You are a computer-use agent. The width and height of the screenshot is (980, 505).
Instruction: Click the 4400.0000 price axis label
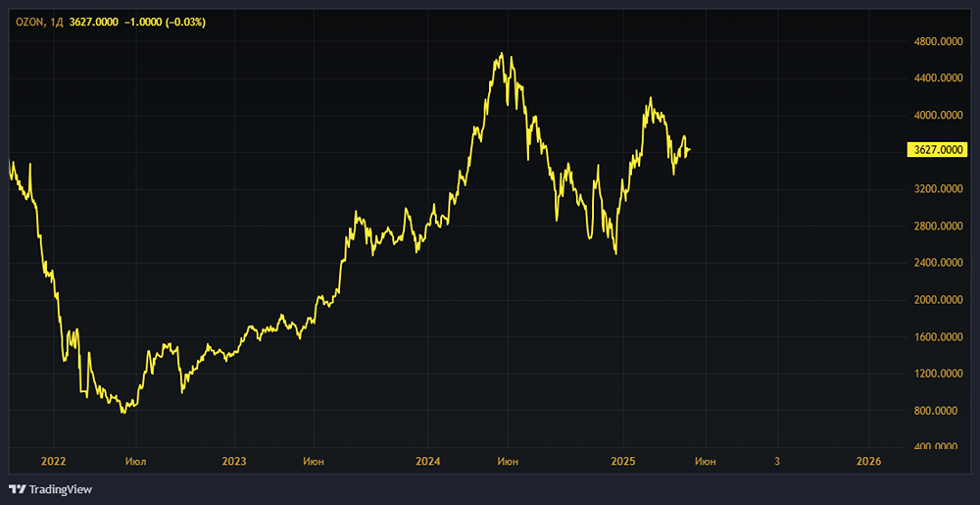pyautogui.click(x=937, y=78)
